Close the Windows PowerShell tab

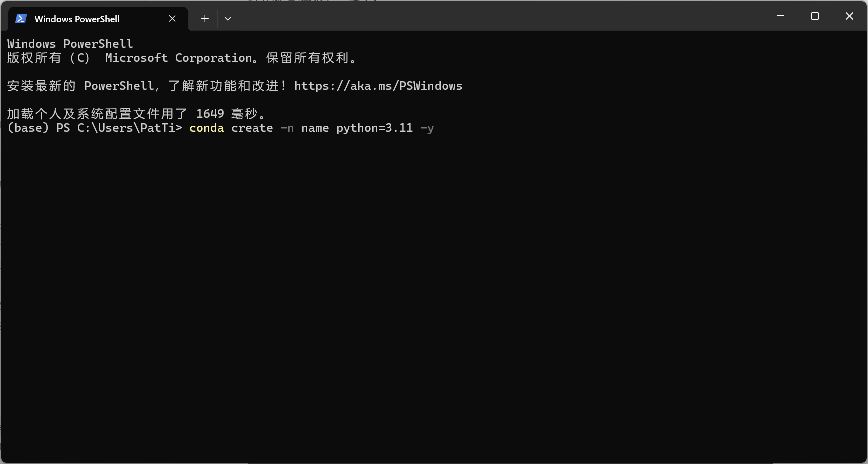(172, 19)
